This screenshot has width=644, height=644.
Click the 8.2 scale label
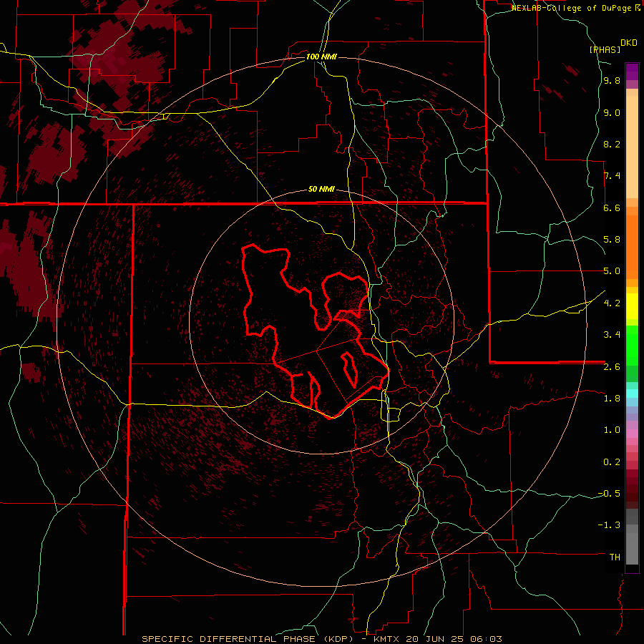point(612,145)
